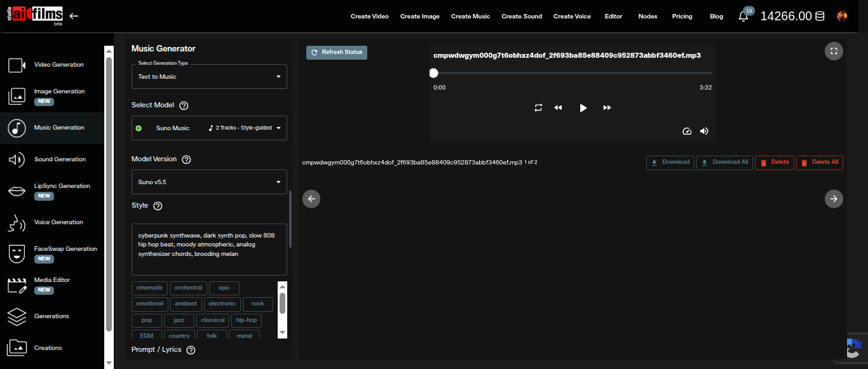Open Creations in sidebar
The width and height of the screenshot is (868, 369).
click(52, 348)
